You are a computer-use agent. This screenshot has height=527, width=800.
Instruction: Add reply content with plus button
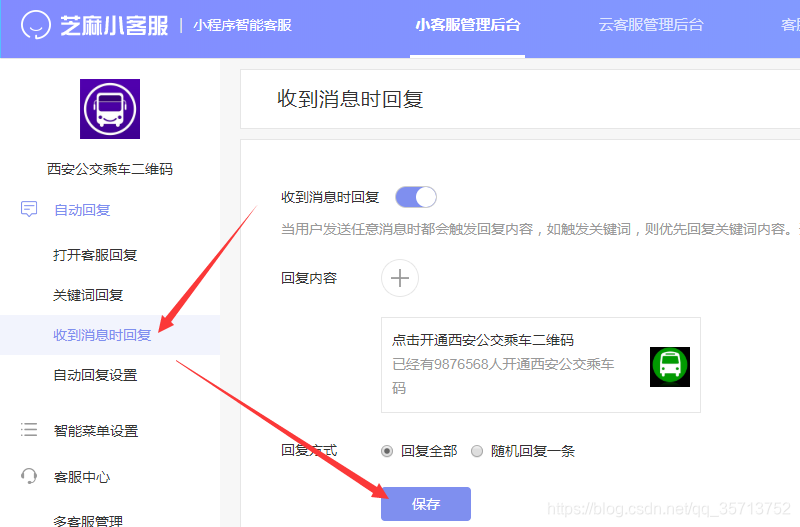[x=400, y=278]
